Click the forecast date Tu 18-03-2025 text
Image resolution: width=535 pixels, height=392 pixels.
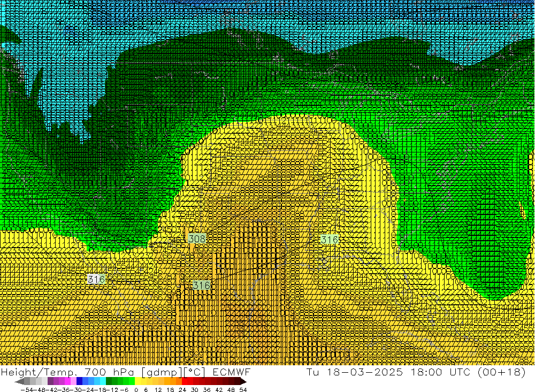click(355, 372)
